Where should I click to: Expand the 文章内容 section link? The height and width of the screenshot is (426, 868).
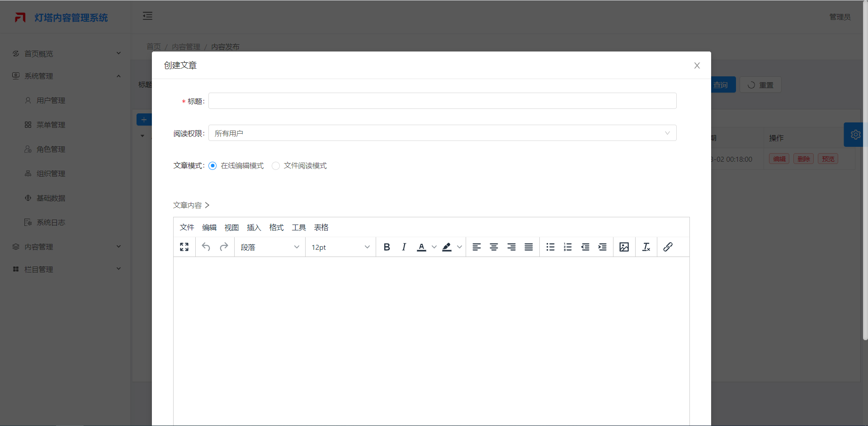(x=191, y=205)
